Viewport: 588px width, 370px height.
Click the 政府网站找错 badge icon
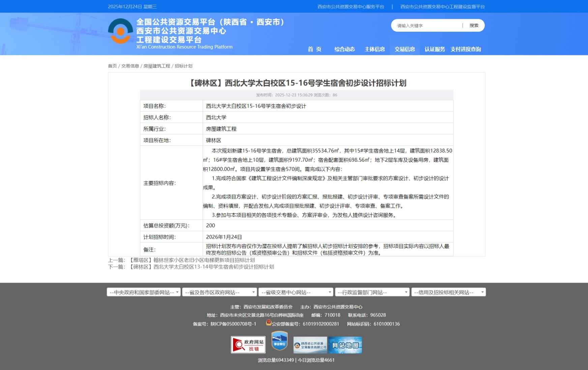coord(248,345)
